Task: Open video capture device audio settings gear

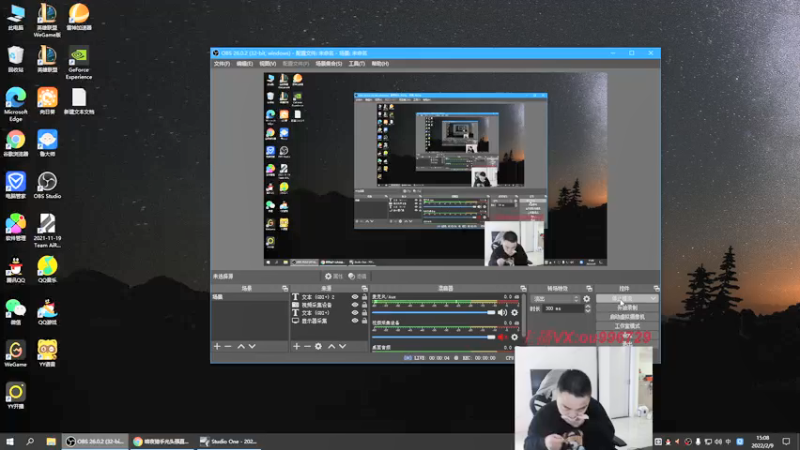Action: [514, 337]
